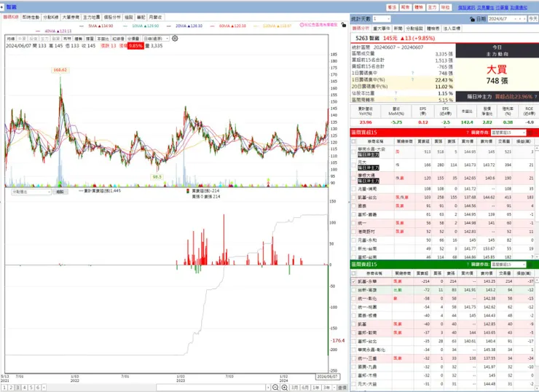Go to chart page 3
The width and height of the screenshot is (539, 392).
18,388
